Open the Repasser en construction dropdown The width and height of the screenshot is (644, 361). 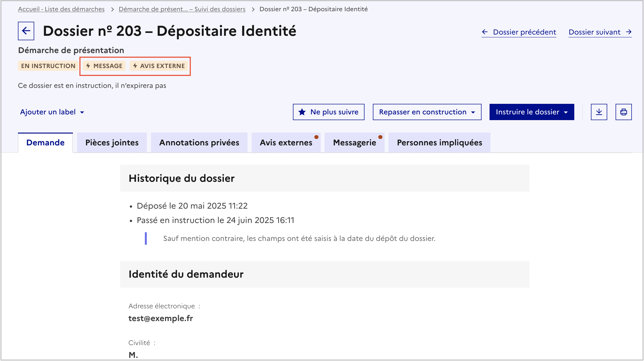pyautogui.click(x=427, y=112)
